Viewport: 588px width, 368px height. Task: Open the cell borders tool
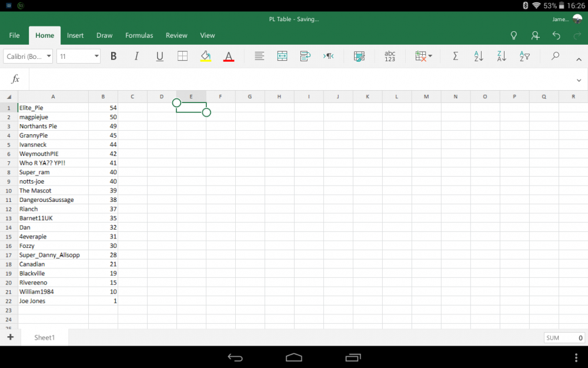[182, 56]
